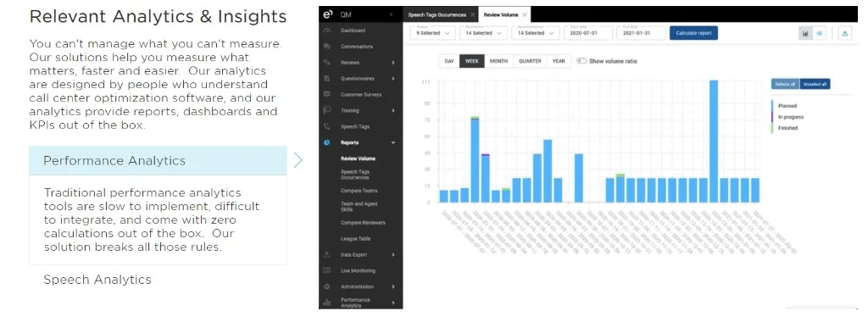Click the export report icon

(x=845, y=33)
